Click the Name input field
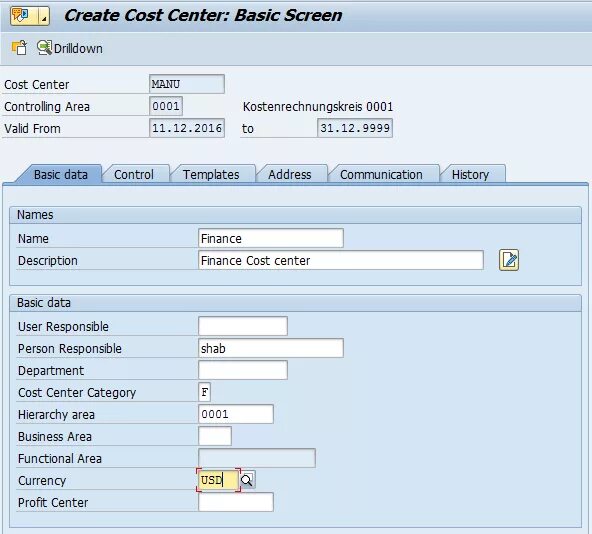 tap(271, 238)
